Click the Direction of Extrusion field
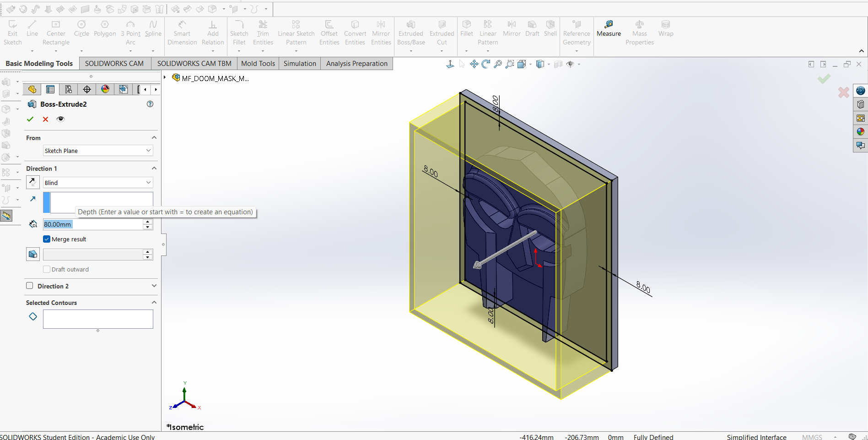The height and width of the screenshot is (440, 868). pyautogui.click(x=98, y=202)
